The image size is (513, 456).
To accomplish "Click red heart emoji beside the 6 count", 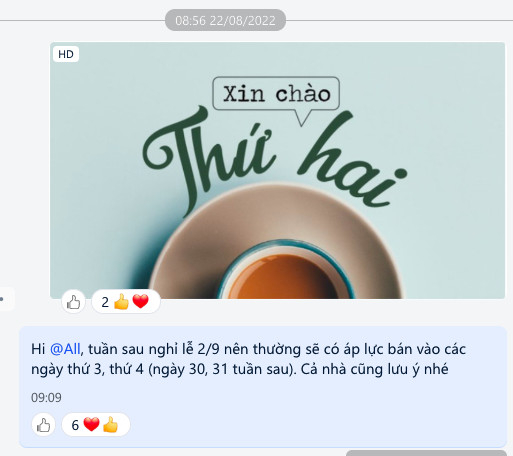I will (91, 425).
